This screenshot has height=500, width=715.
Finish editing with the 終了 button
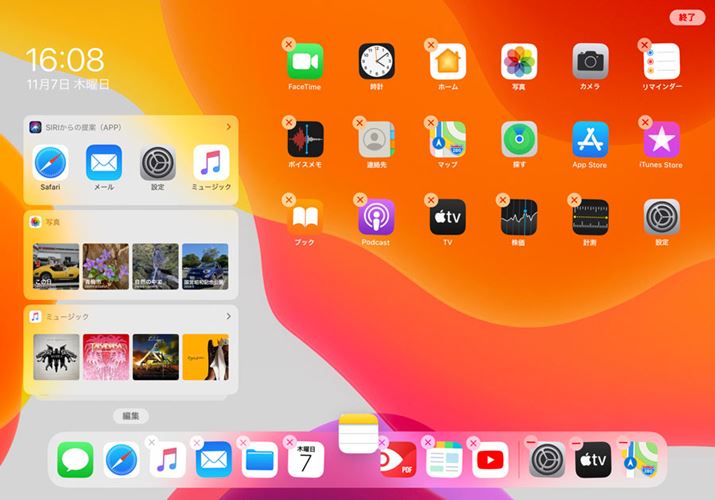tap(687, 17)
